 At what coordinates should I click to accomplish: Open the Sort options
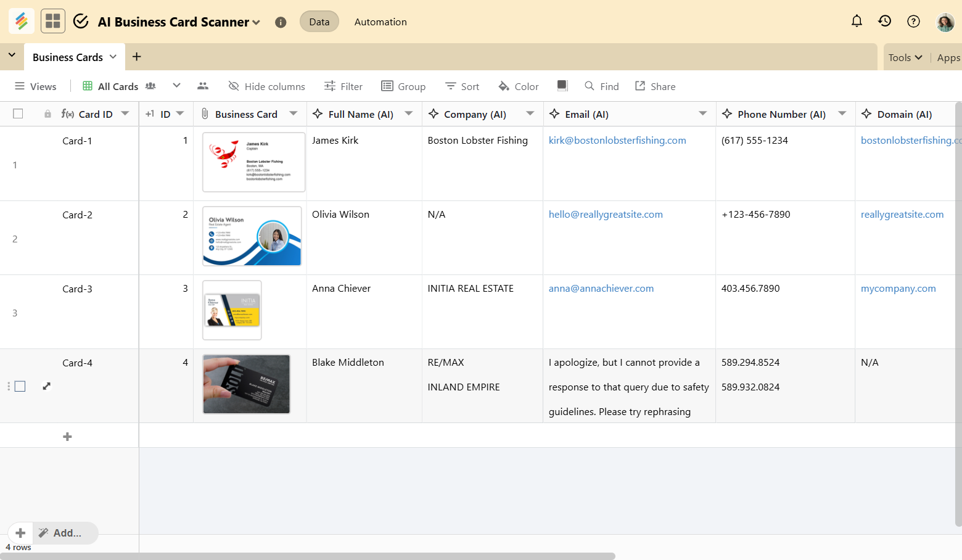click(x=461, y=86)
